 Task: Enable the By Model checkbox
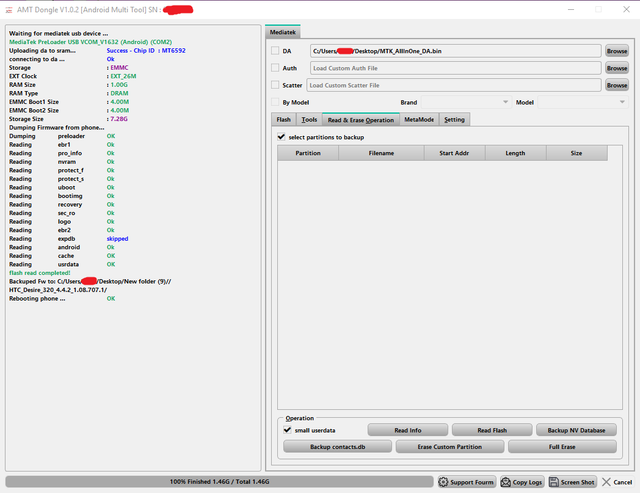point(275,102)
